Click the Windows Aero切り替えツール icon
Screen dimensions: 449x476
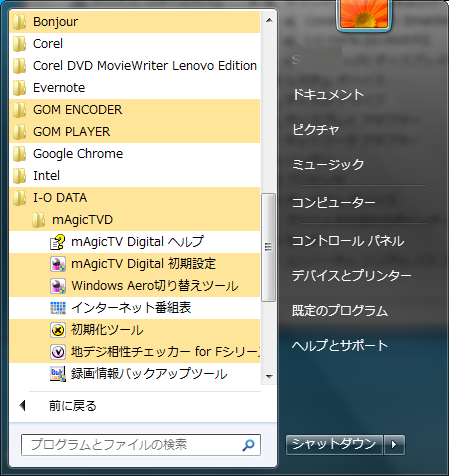click(x=57, y=286)
